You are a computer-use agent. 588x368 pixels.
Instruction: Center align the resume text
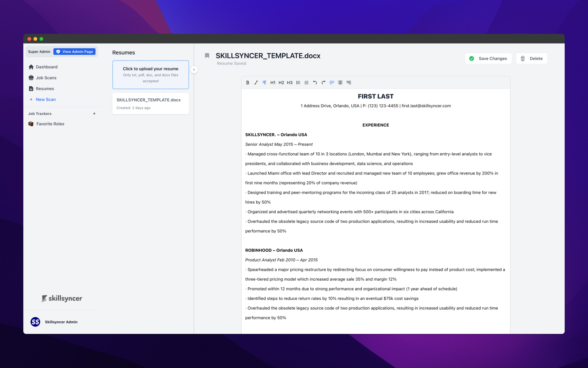coord(340,82)
